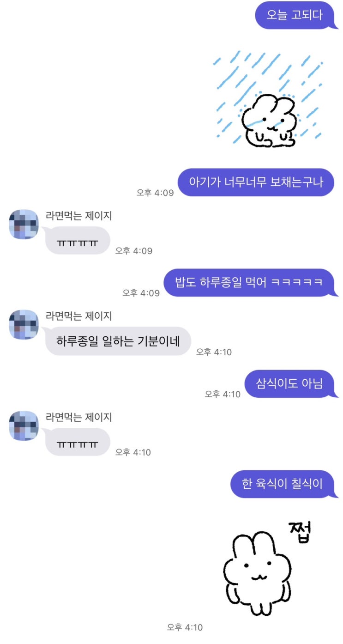
Task: Click the timestamp beside 삼식이도 아님
Action: [223, 394]
